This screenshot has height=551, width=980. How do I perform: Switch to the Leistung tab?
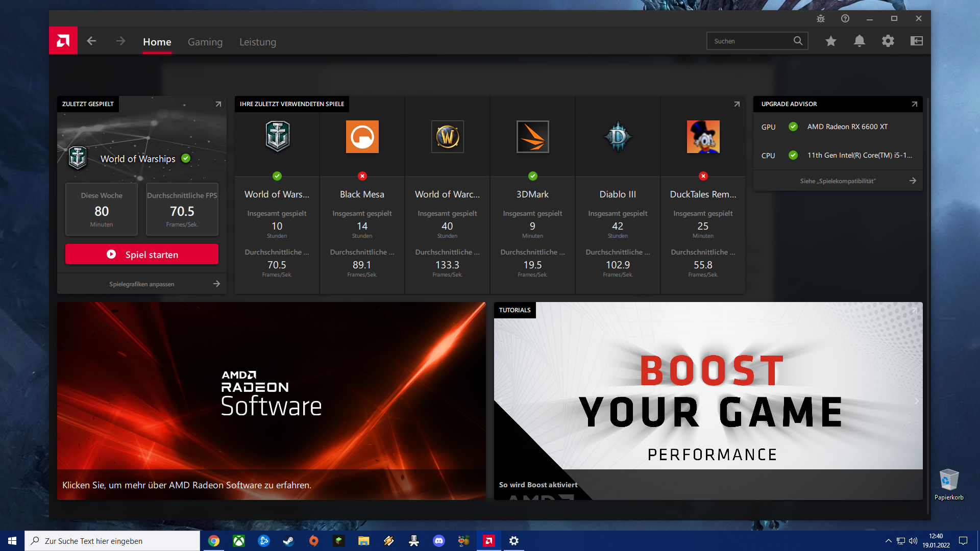[258, 42]
